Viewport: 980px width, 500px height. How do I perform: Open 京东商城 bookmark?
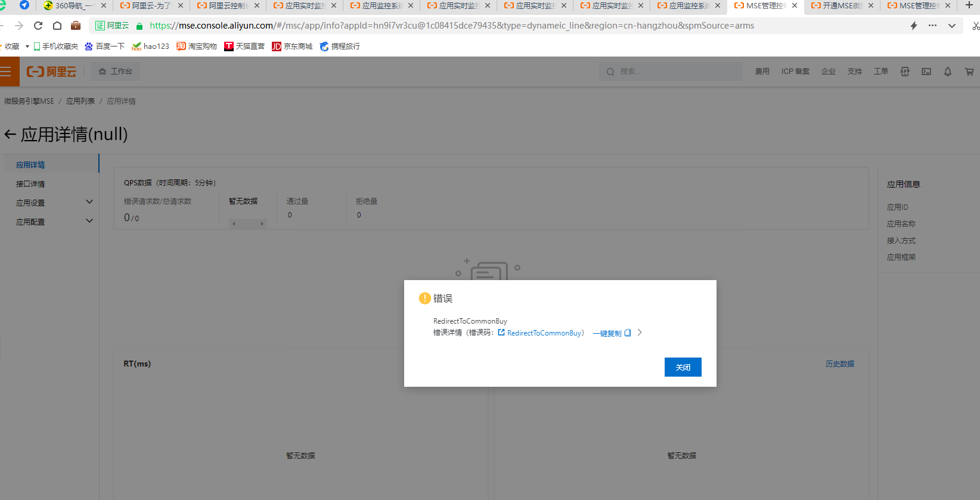pos(292,46)
